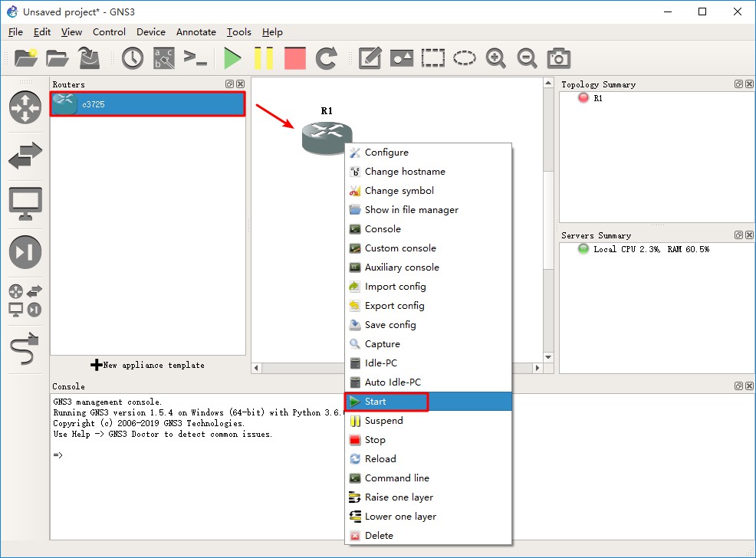Image resolution: width=756 pixels, height=558 pixels.
Task: Open the Snapshots clock icon
Action: [x=133, y=58]
